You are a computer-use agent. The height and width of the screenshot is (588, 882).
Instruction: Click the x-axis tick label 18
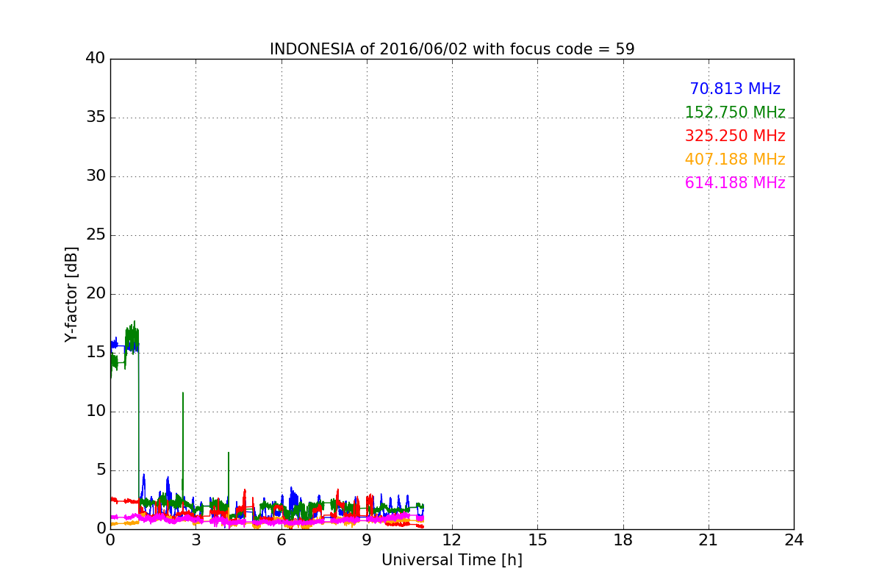click(623, 540)
